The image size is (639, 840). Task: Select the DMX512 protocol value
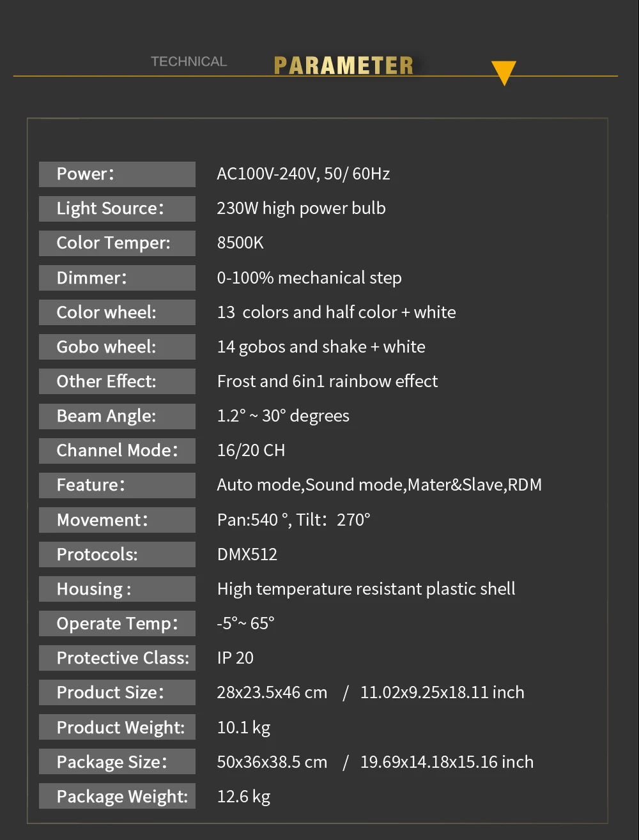(247, 554)
